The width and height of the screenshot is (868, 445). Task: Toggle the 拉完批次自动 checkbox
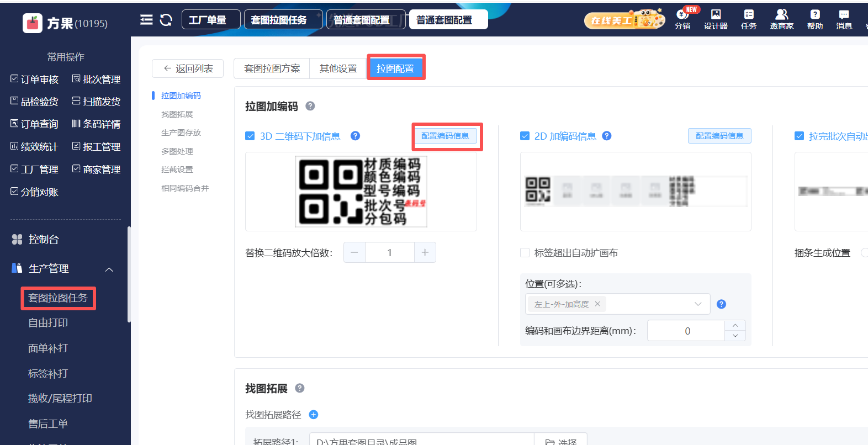point(799,136)
